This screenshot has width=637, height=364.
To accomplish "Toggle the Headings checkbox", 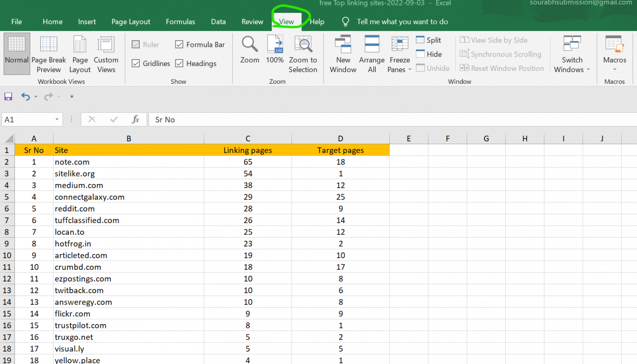I will click(179, 63).
